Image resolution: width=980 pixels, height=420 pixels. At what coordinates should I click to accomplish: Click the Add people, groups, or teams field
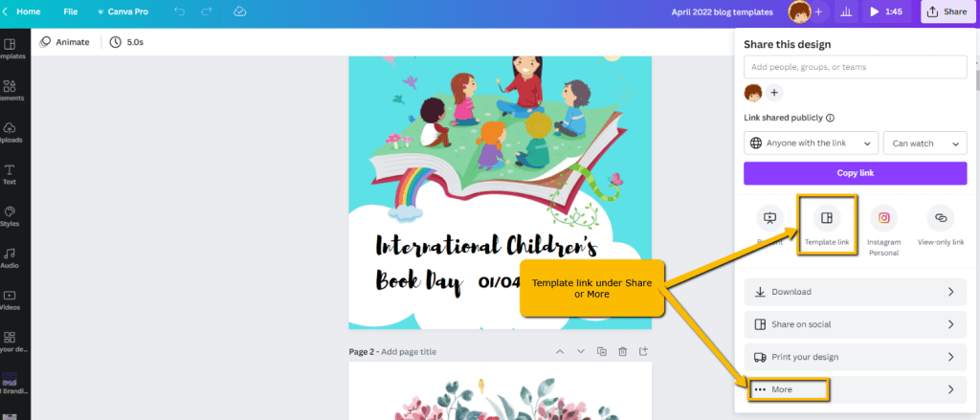(x=855, y=67)
